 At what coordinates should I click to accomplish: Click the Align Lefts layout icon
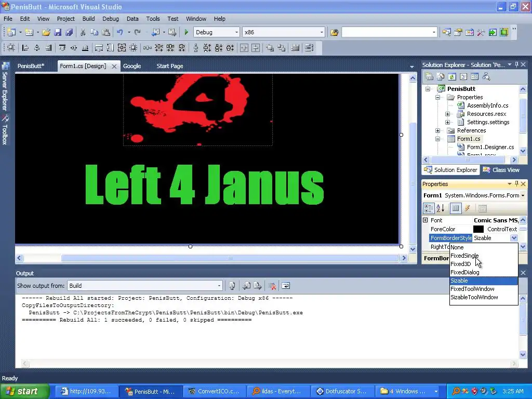coord(25,48)
